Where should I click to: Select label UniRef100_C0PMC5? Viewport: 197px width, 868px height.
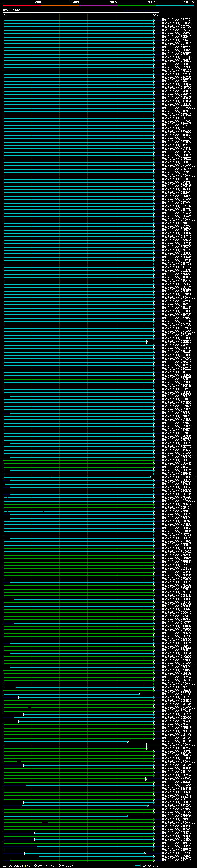coord(176,61)
